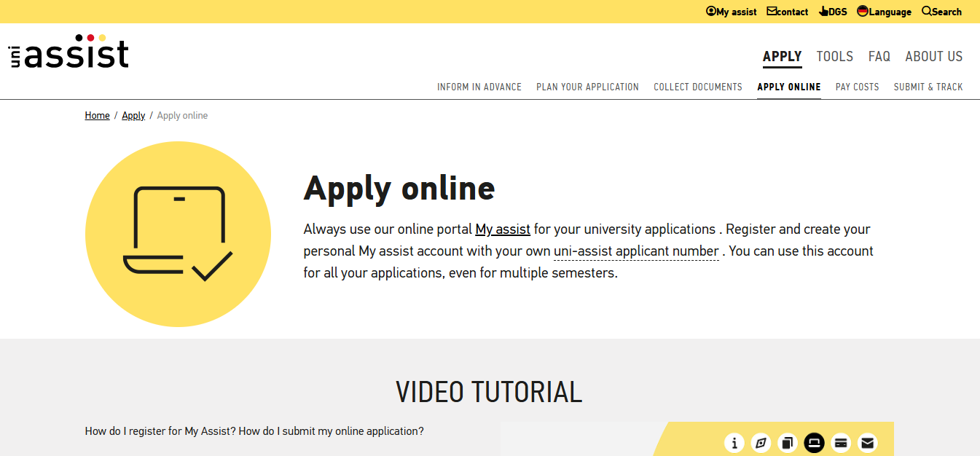Select the TOOLS main menu item
Viewport: 980px width, 456px height.
(835, 57)
